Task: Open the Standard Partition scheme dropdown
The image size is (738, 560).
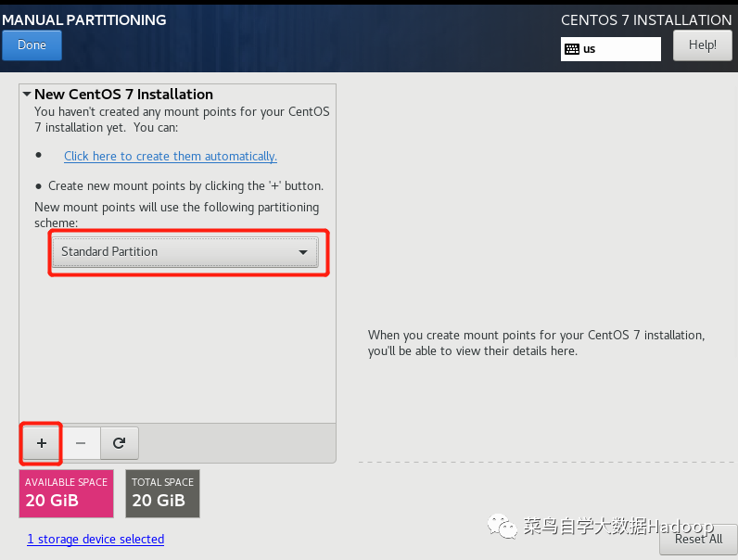Action: tap(185, 252)
